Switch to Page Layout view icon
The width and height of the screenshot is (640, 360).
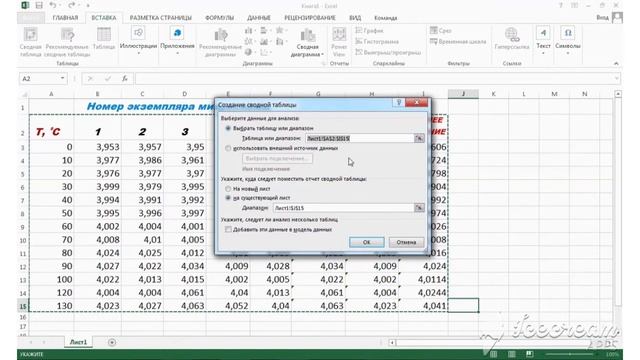[x=511, y=354]
